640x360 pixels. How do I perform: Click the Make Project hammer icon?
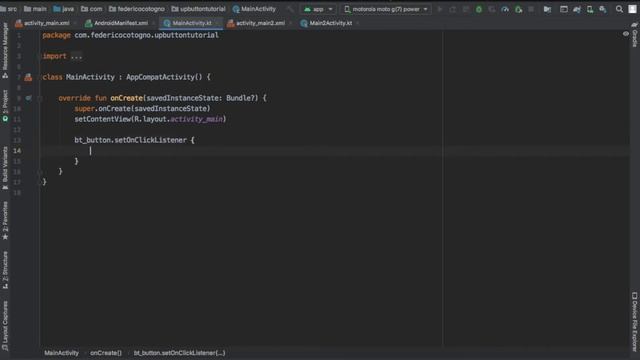click(x=290, y=9)
